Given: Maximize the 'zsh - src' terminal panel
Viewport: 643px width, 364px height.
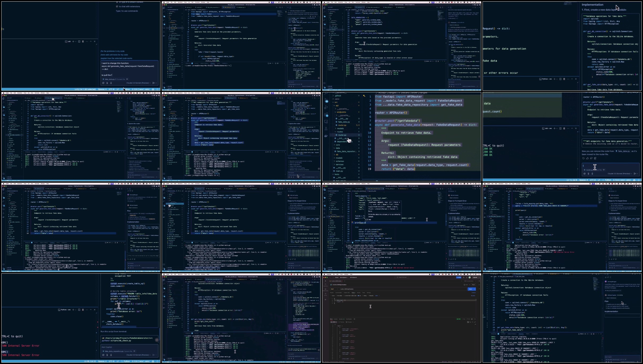Looking at the screenshot, I should [572, 128].
